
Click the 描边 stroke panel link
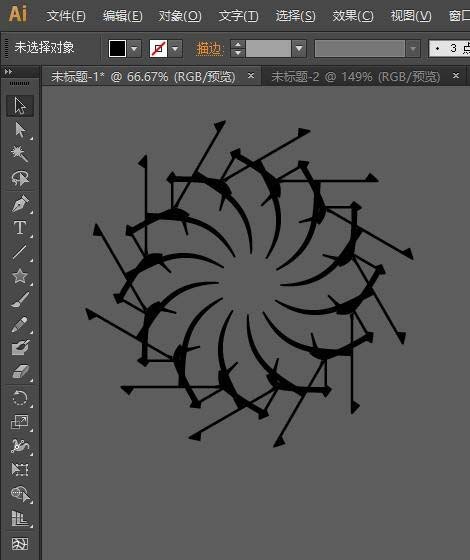point(209,49)
